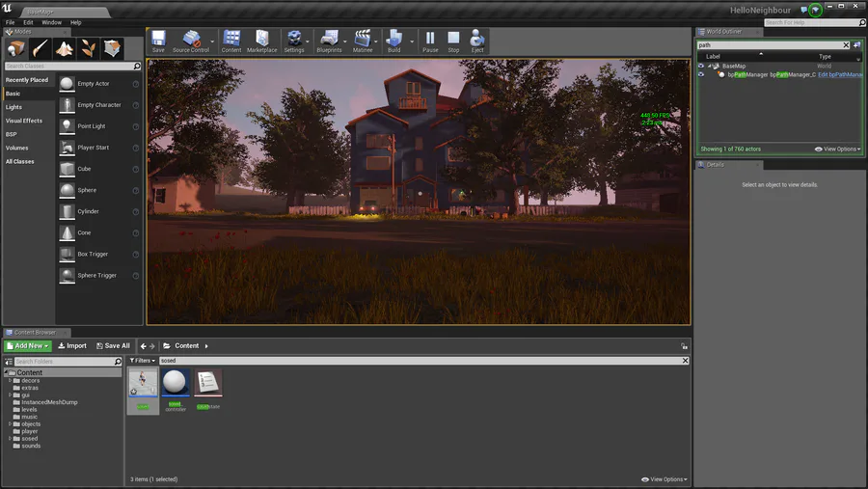Select the Landscape mode icon
This screenshot has height=489, width=868.
65,49
